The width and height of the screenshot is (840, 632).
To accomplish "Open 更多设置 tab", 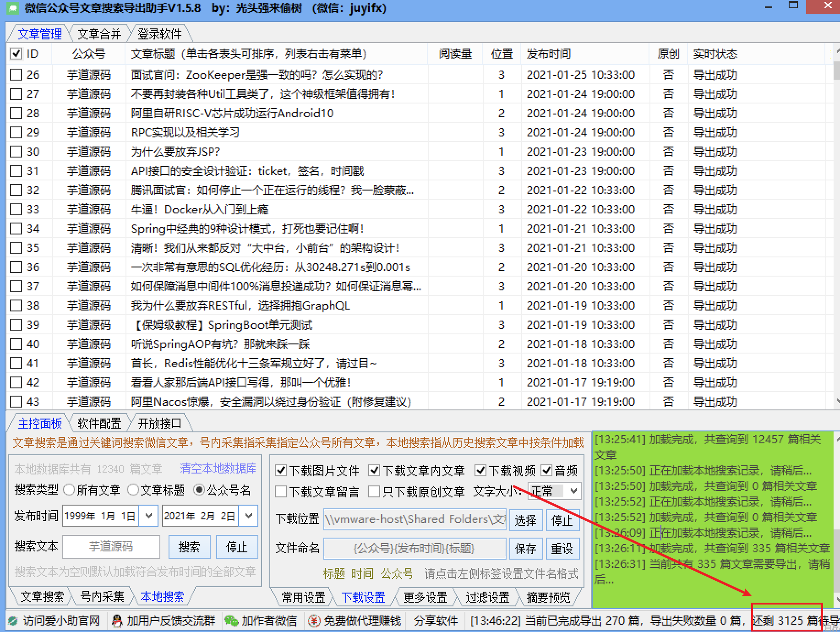I will coord(425,597).
